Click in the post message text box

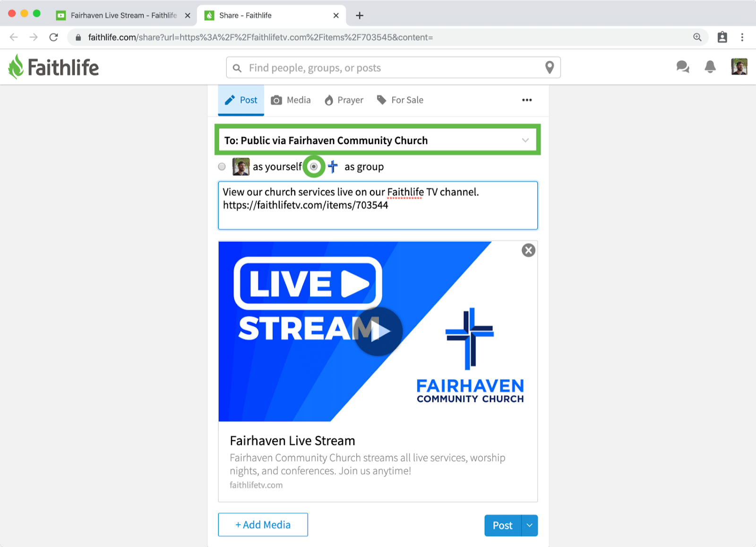click(x=378, y=205)
